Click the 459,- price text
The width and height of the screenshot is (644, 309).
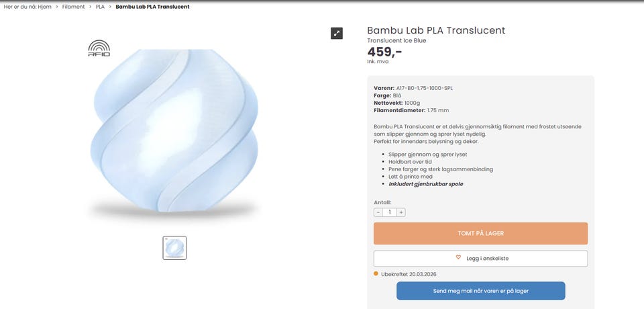384,52
